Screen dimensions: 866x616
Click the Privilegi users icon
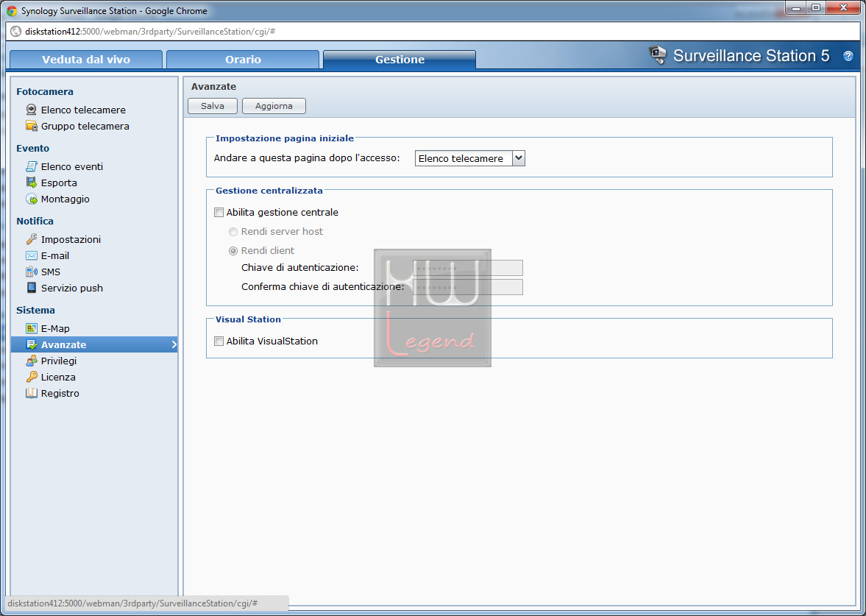(32, 361)
